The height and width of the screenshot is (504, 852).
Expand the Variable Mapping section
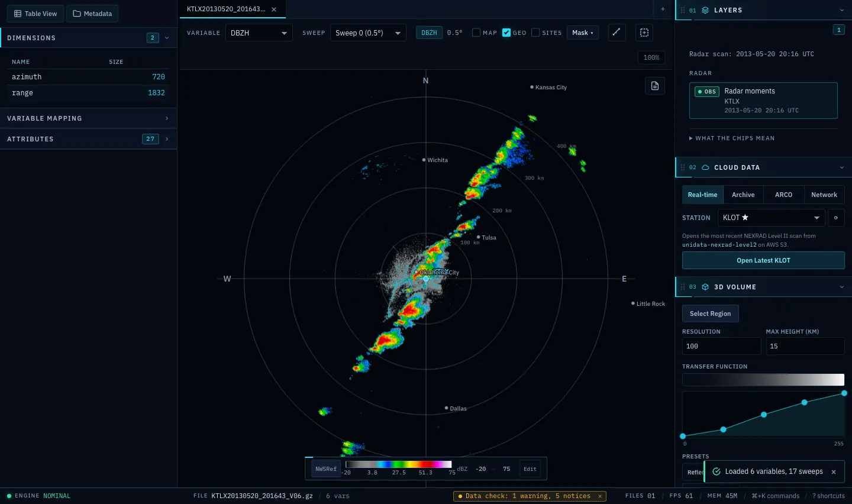click(88, 118)
